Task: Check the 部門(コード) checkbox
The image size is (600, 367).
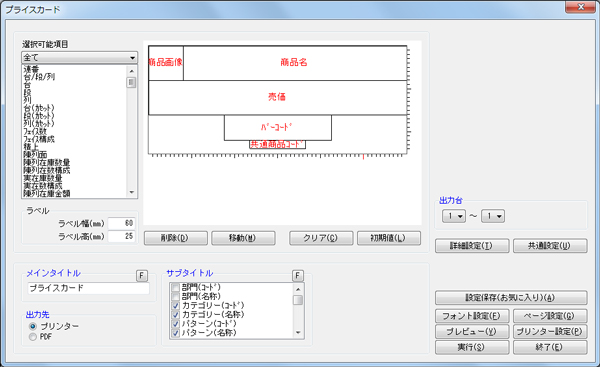Action: click(176, 287)
